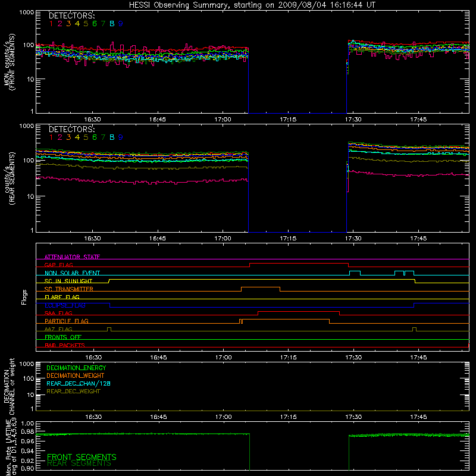Click detector 9 legend number in front segments panel
The height and width of the screenshot is (476, 476).
coord(121,24)
